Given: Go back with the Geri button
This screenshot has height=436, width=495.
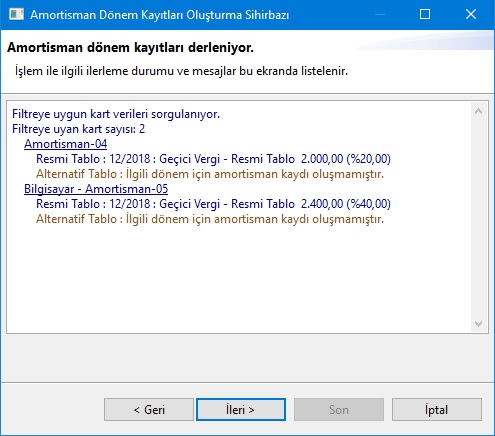Looking at the screenshot, I should coord(149,410).
